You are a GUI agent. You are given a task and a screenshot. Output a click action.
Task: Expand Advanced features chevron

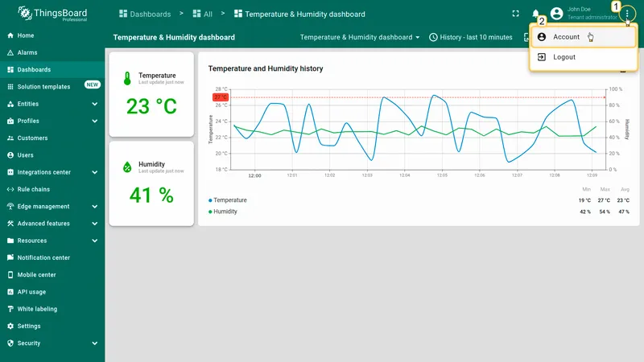pyautogui.click(x=94, y=224)
